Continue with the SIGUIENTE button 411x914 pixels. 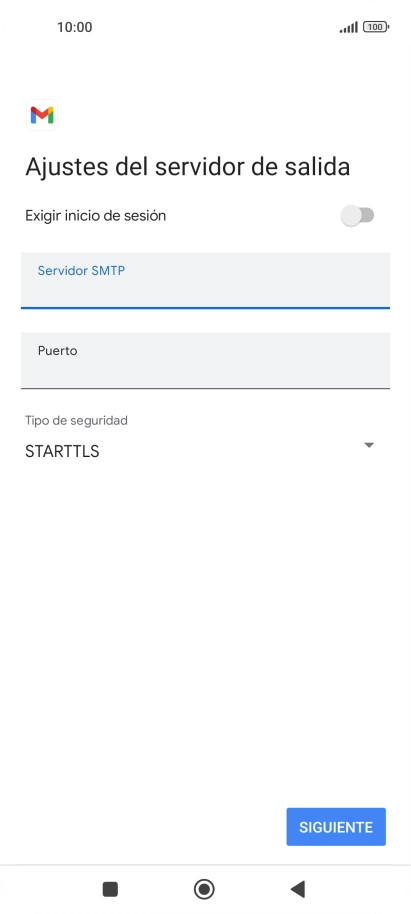click(336, 827)
